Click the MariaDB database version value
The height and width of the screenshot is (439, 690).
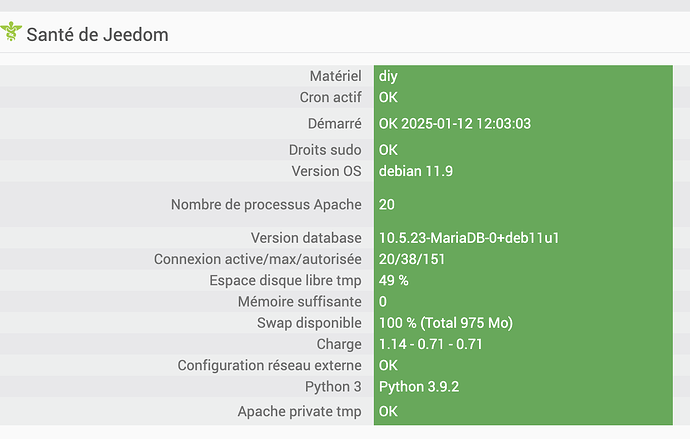click(469, 238)
